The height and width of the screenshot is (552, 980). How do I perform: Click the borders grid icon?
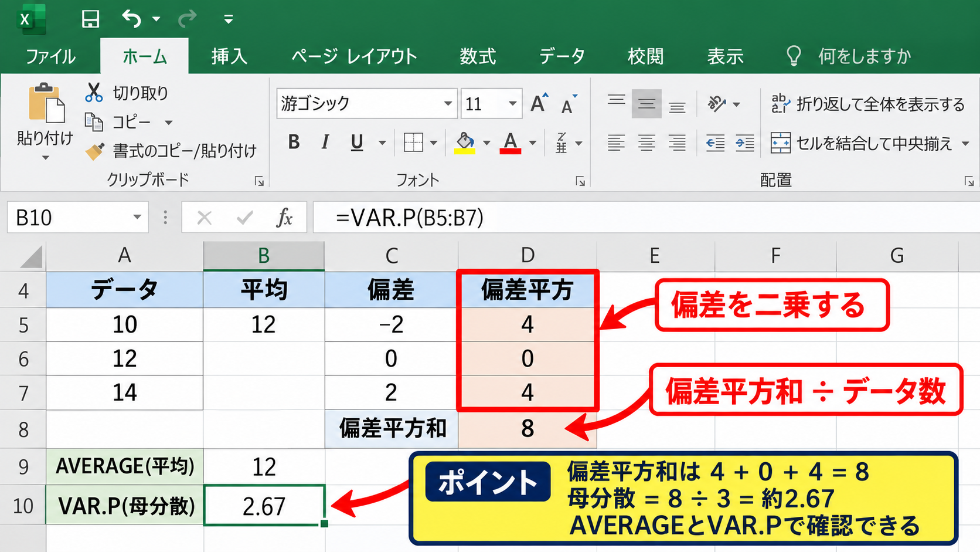pyautogui.click(x=413, y=143)
